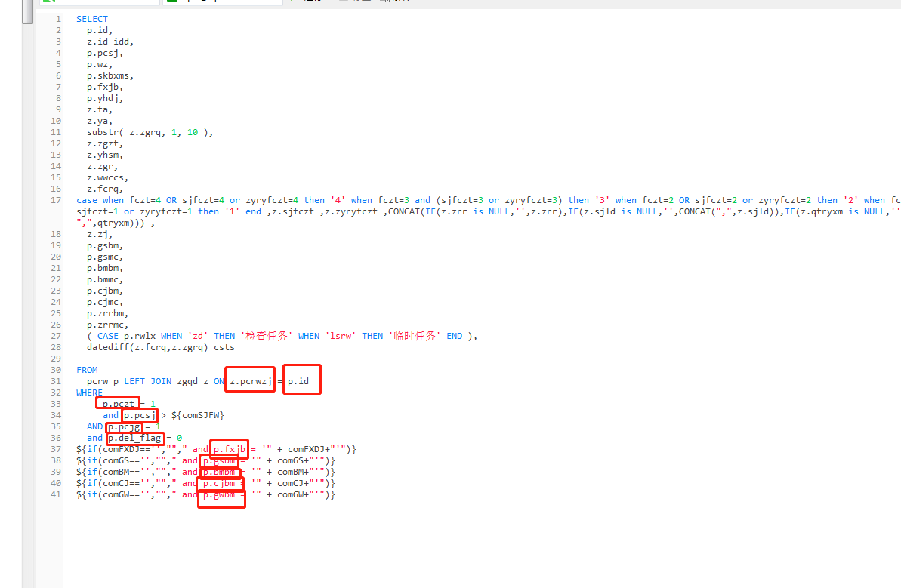Click the 'z.ya,' column line
This screenshot has height=588, width=901.
[x=100, y=122]
